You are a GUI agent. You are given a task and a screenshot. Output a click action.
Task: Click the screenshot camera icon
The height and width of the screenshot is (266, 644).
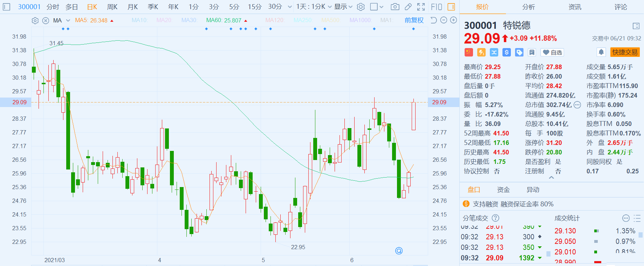click(x=395, y=7)
